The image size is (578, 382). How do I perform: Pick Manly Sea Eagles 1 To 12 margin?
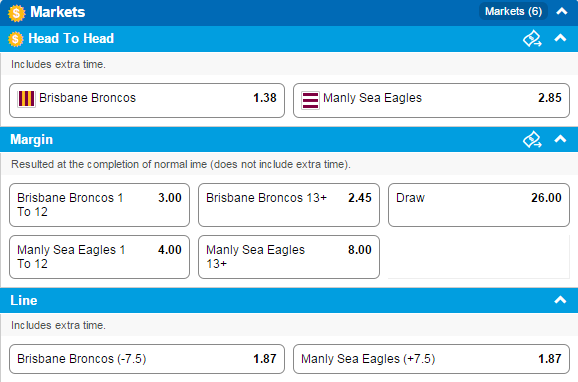pyautogui.click(x=100, y=257)
